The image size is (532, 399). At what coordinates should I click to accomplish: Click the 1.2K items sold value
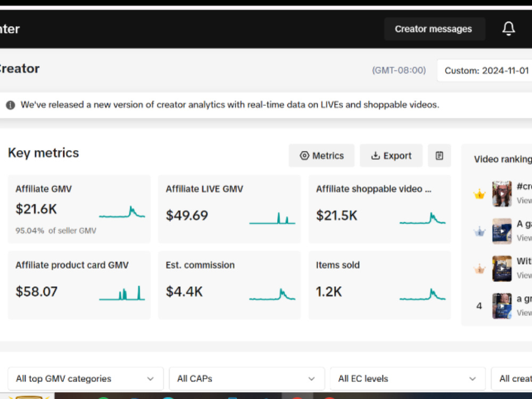pyautogui.click(x=329, y=292)
